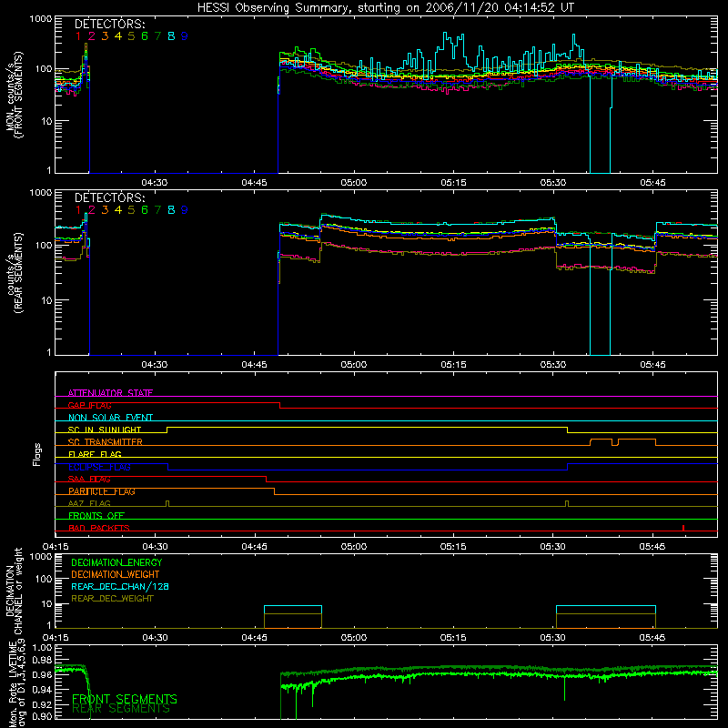
Task: Click 04:15 tick under the flags plot
Action: click(56, 547)
